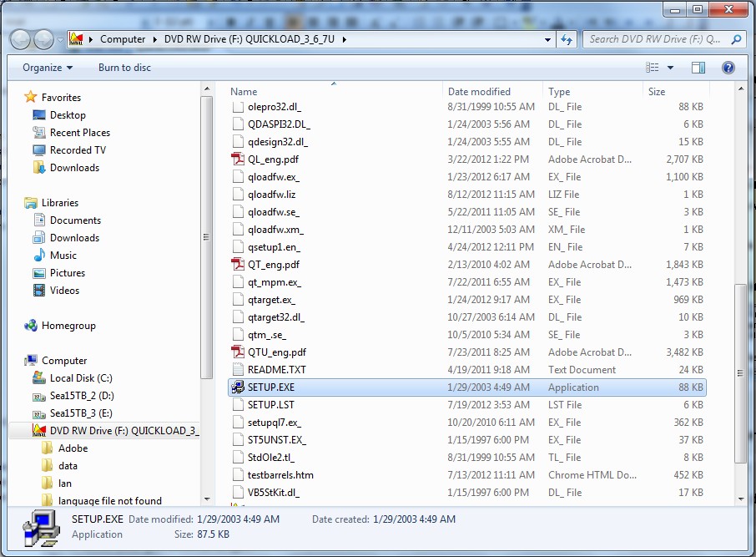Sort by Name column header

244,92
